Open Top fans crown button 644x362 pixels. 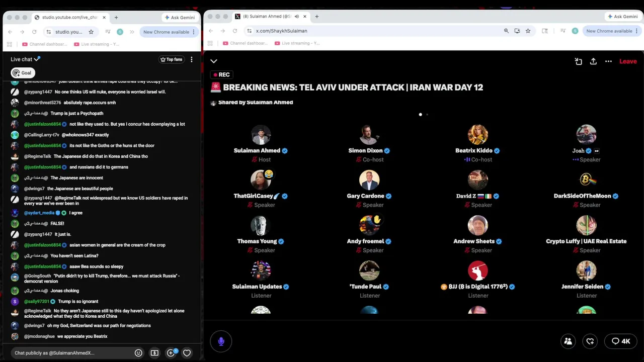[x=171, y=59]
